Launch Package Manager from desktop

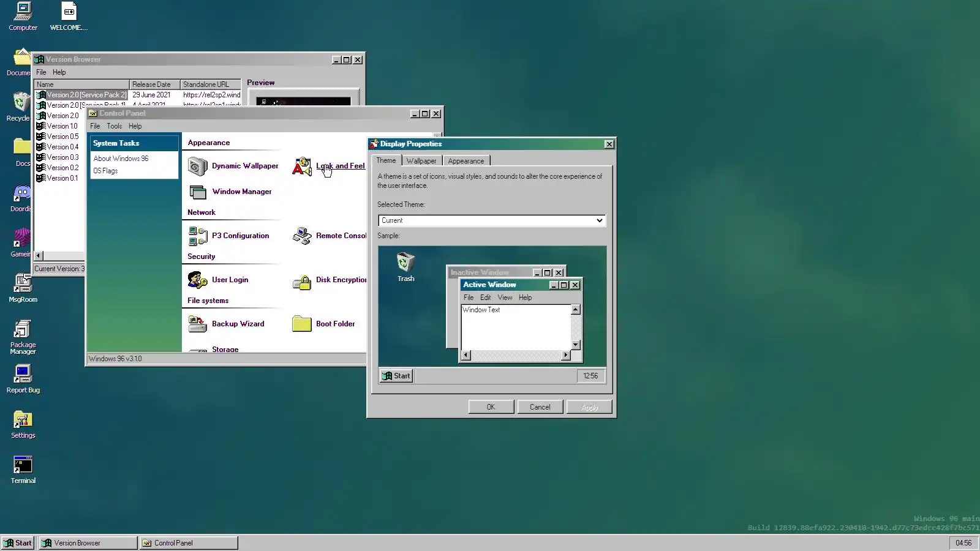(23, 337)
